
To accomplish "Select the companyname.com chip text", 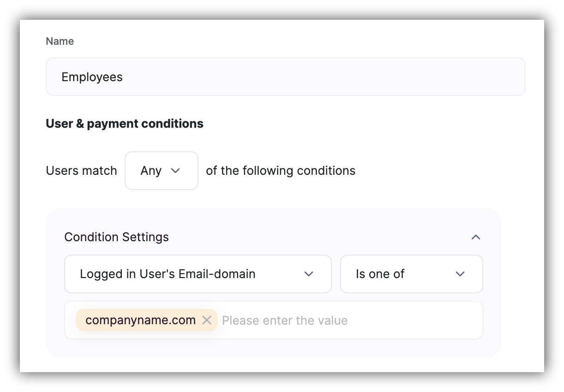I will 140,320.
